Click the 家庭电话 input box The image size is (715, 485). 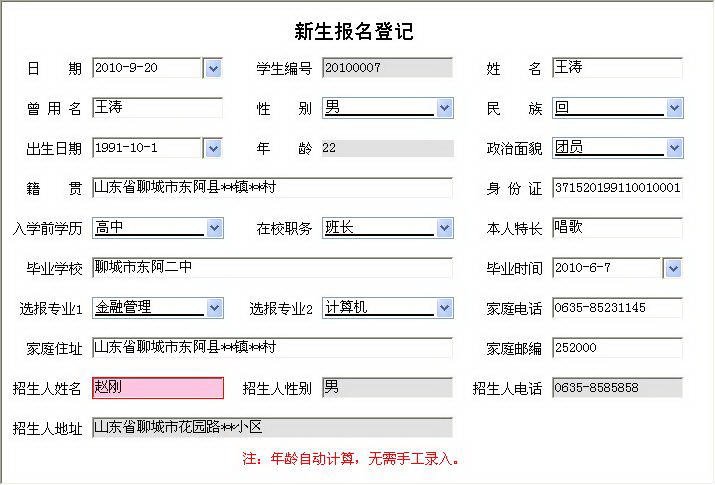[x=617, y=308]
